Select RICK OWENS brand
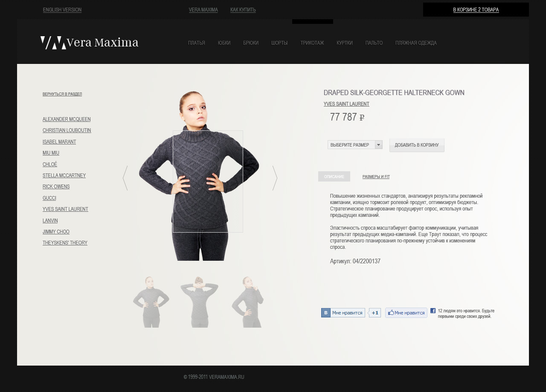 (x=56, y=187)
